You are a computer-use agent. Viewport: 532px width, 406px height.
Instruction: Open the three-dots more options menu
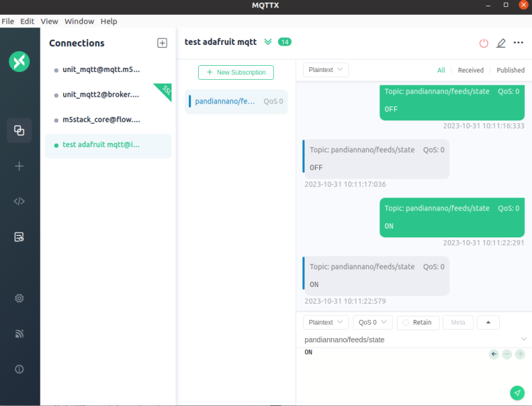pyautogui.click(x=518, y=43)
